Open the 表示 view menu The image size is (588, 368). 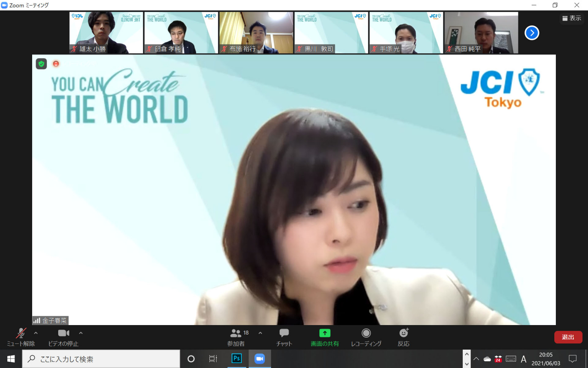[572, 18]
